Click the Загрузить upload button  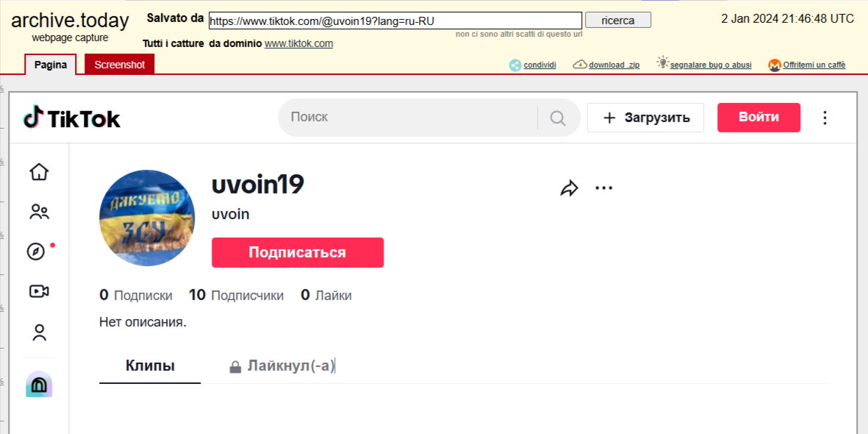click(645, 118)
